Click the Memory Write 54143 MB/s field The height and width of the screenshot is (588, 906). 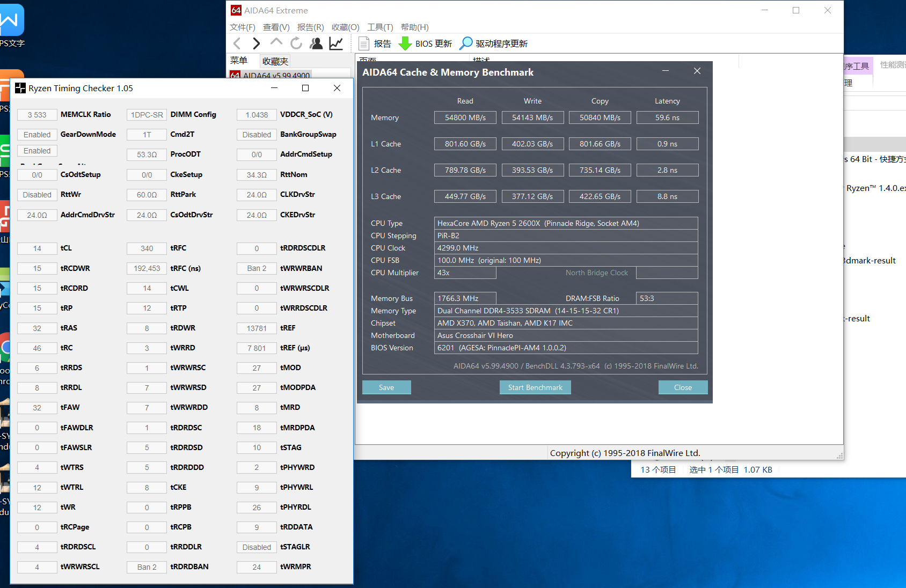532,117
